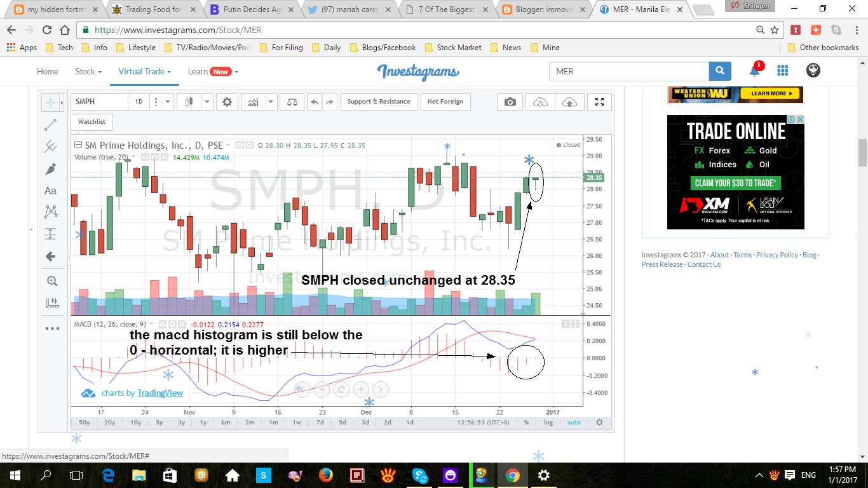Enter fullscreen chart mode
Image resolution: width=868 pixels, height=488 pixels.
pyautogui.click(x=599, y=102)
